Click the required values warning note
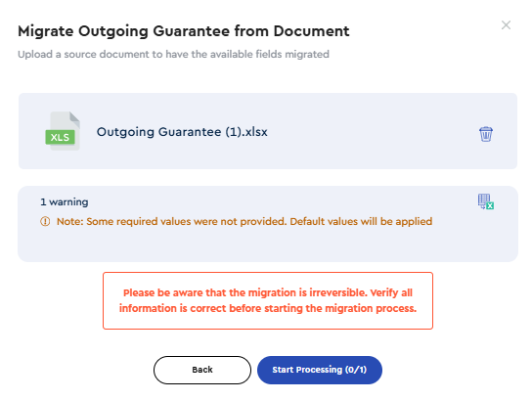Image resolution: width=532 pixels, height=400 pixels. point(244,222)
